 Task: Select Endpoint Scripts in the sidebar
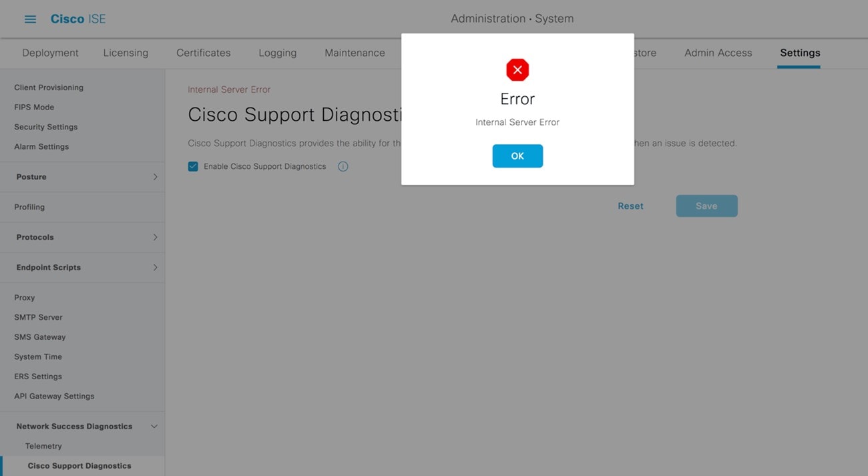click(x=48, y=267)
